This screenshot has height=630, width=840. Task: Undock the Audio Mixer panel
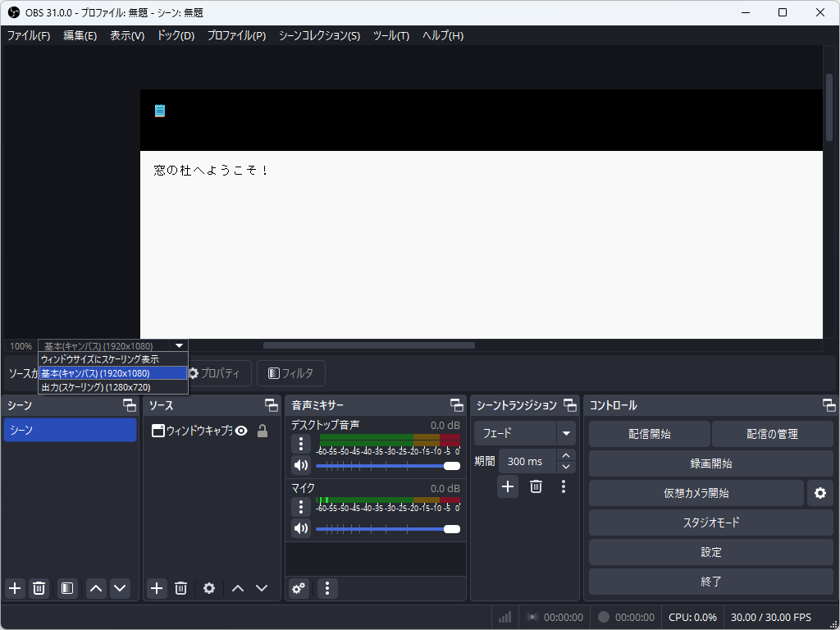pyautogui.click(x=457, y=405)
